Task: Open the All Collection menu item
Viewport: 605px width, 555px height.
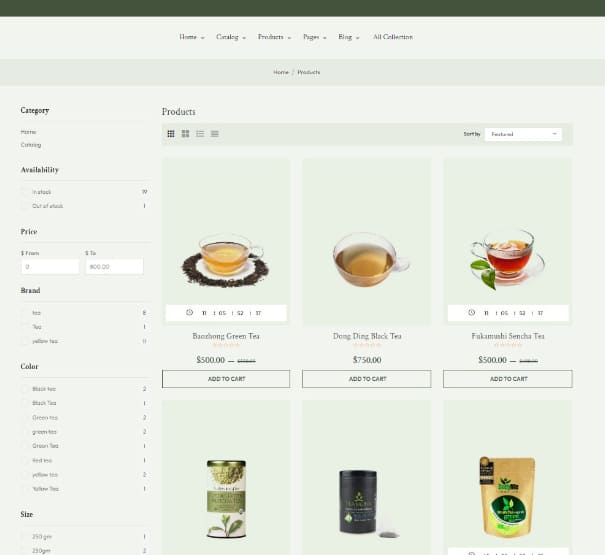Action: [x=392, y=37]
